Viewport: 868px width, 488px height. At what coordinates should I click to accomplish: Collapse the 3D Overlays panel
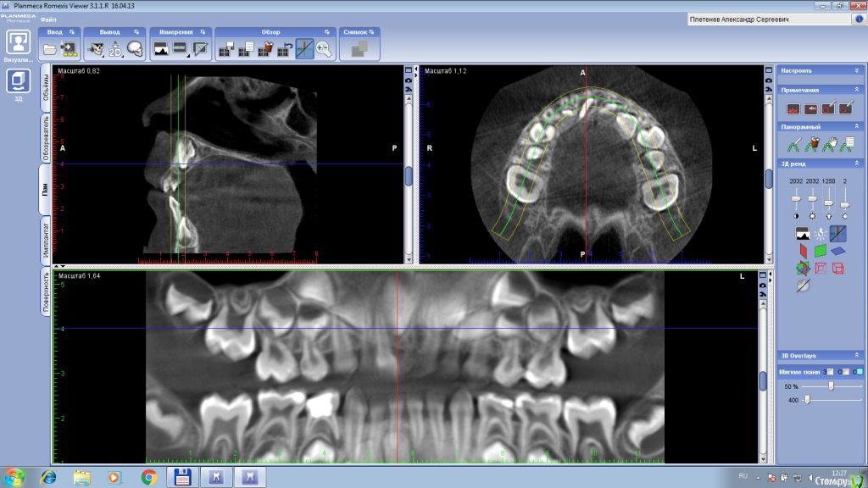[x=859, y=356]
